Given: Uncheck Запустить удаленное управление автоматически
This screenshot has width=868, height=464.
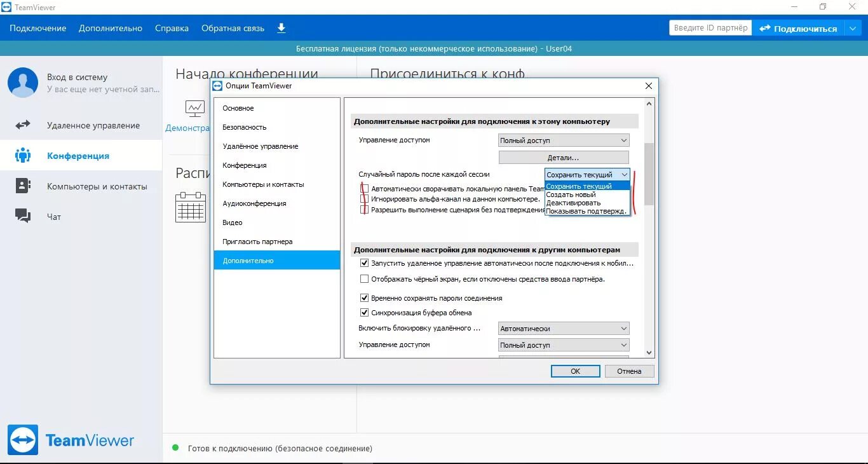Looking at the screenshot, I should [365, 263].
